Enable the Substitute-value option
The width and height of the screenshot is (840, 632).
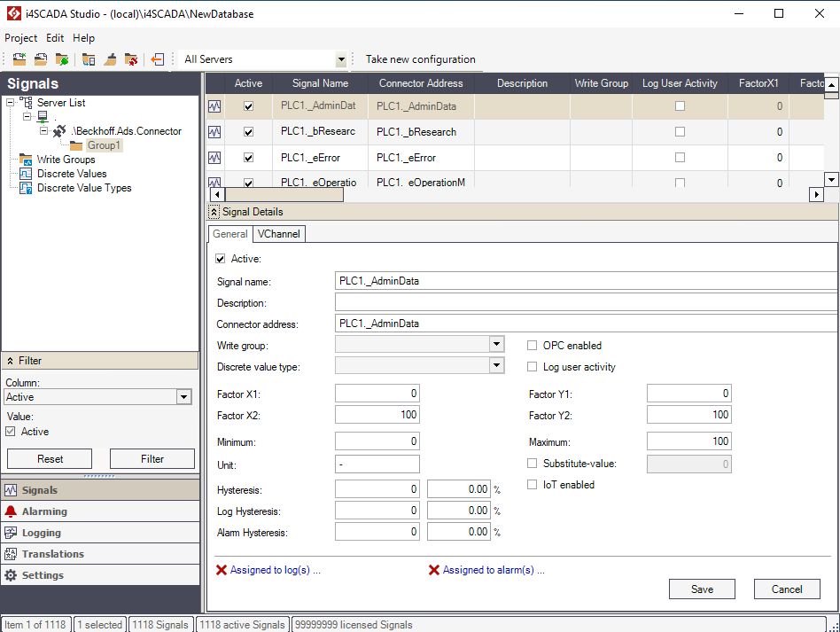532,464
